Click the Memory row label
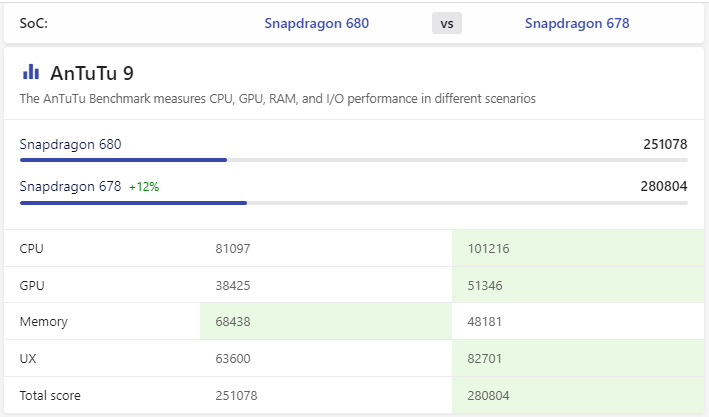 tap(44, 322)
